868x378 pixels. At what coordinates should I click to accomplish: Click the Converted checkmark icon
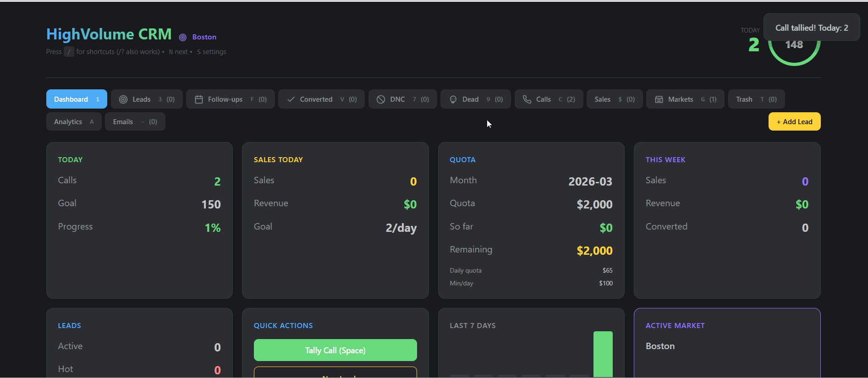(291, 99)
